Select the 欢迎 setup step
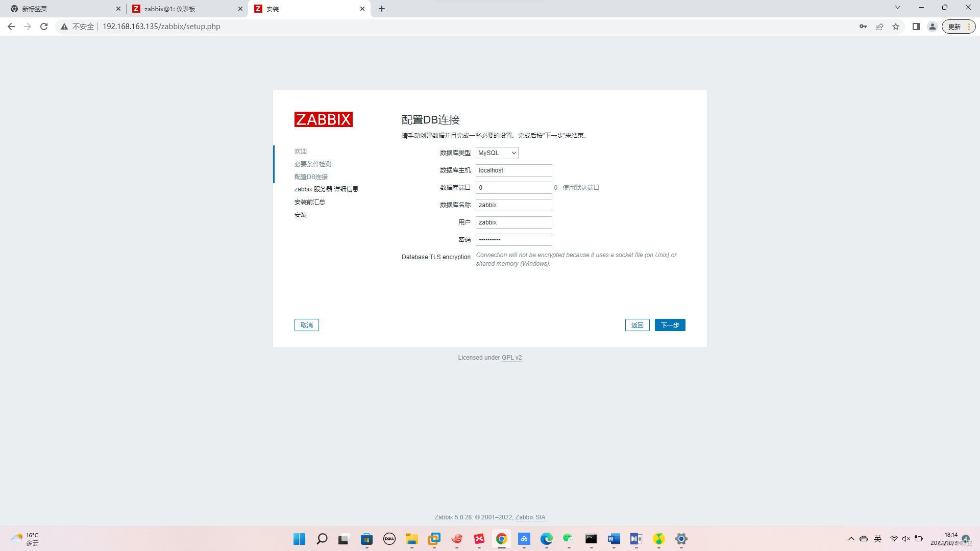The width and height of the screenshot is (980, 551). coord(300,152)
